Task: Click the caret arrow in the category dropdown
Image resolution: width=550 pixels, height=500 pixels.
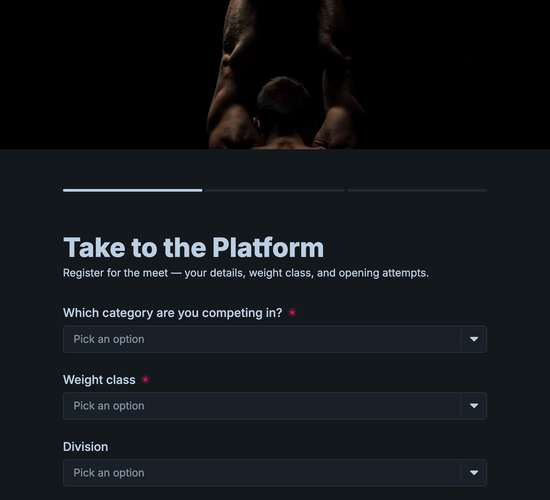Action: (x=474, y=339)
